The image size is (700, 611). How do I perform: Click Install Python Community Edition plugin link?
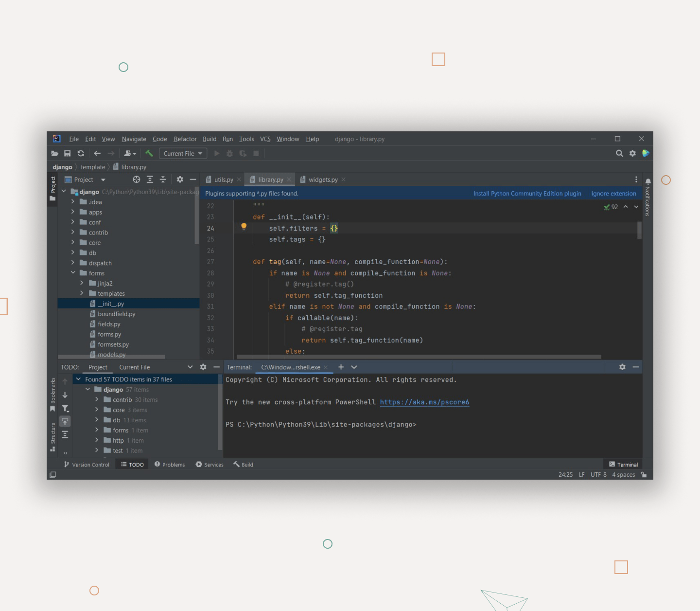point(527,194)
